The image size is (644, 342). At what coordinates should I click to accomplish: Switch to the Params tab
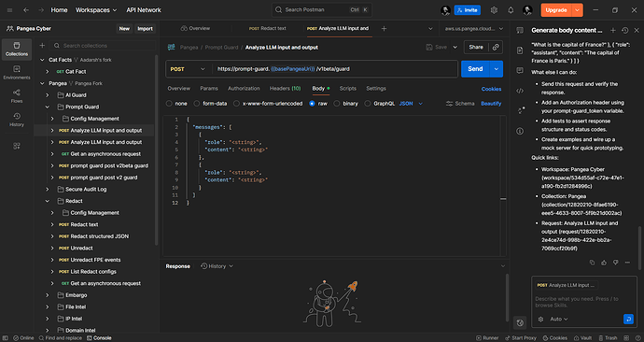[x=209, y=89]
